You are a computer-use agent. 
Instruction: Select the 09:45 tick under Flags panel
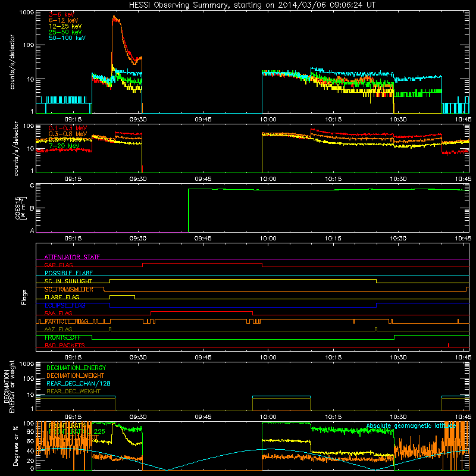click(x=203, y=358)
